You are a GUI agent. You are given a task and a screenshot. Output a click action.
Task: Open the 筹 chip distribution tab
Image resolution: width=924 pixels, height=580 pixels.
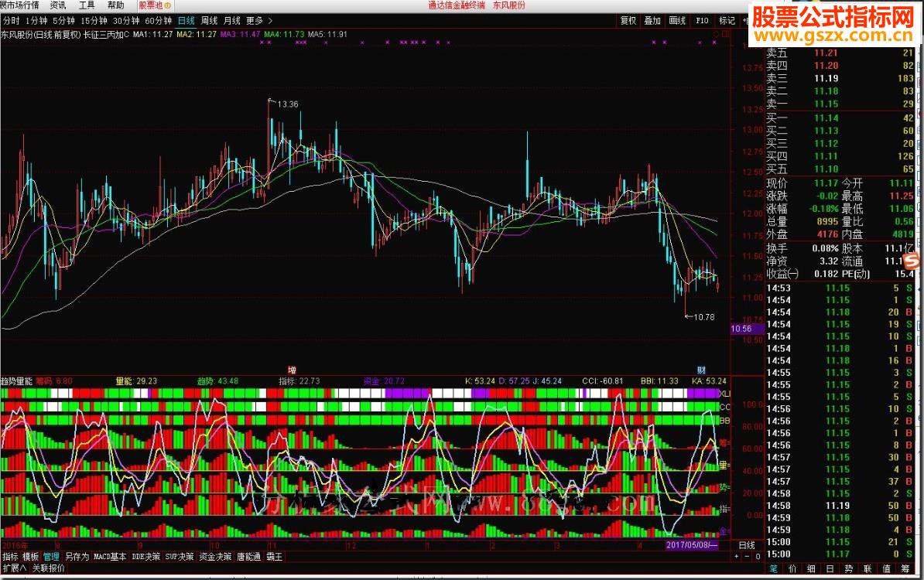click(905, 569)
